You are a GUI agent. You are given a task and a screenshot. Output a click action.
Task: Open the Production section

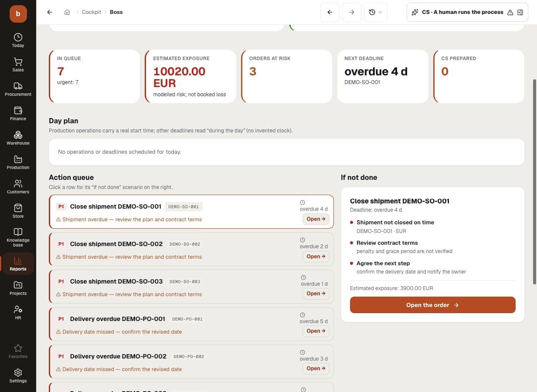coord(18,162)
